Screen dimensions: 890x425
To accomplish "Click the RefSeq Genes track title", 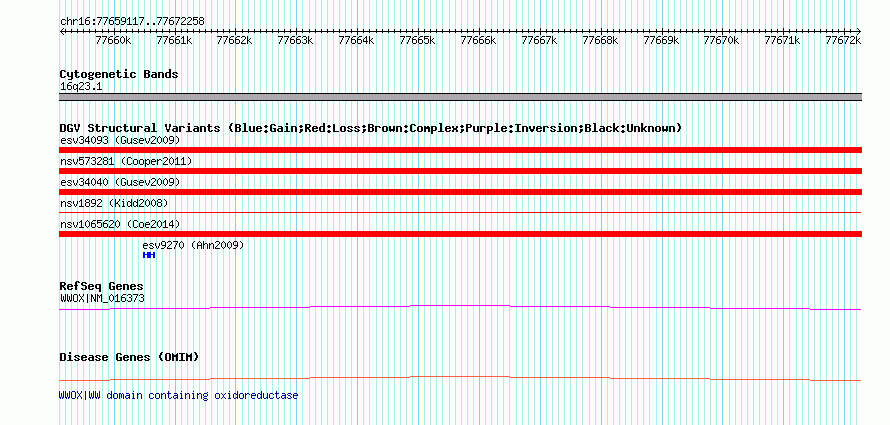I will pos(101,286).
